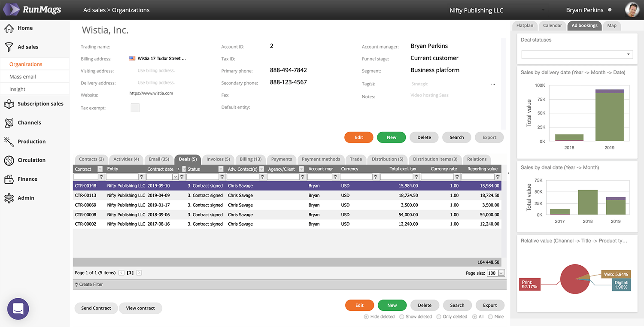This screenshot has height=327, width=644.
Task: Click filter icon beside Contract filter box
Action: click(x=101, y=177)
